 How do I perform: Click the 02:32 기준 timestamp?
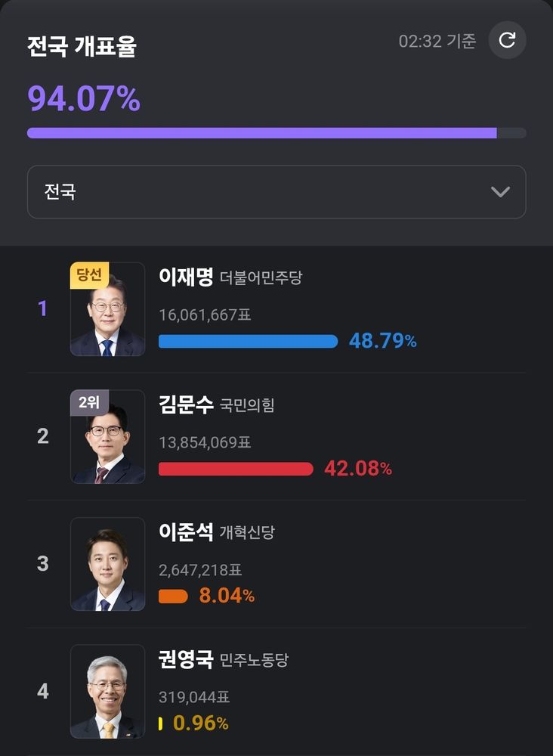(437, 41)
